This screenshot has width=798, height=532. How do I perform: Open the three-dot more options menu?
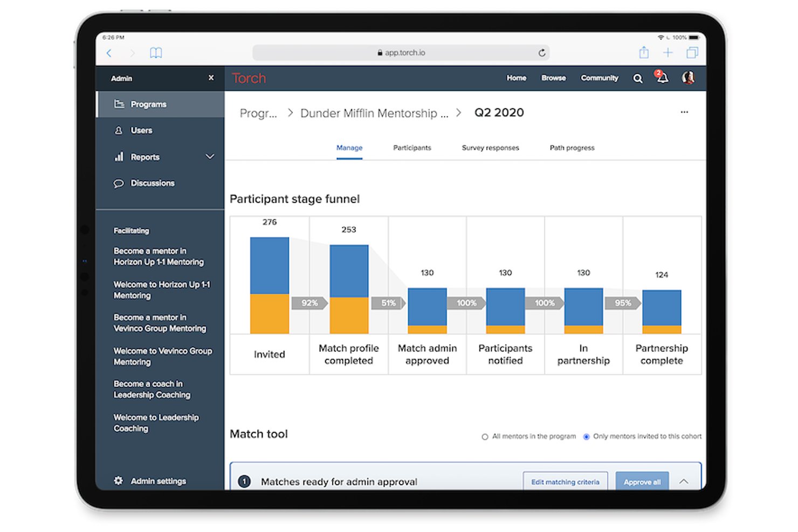tap(684, 112)
